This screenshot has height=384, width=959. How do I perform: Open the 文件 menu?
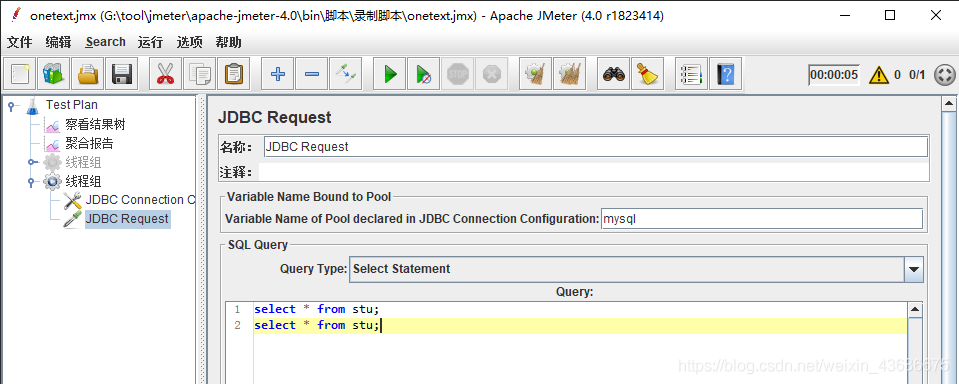[20, 42]
